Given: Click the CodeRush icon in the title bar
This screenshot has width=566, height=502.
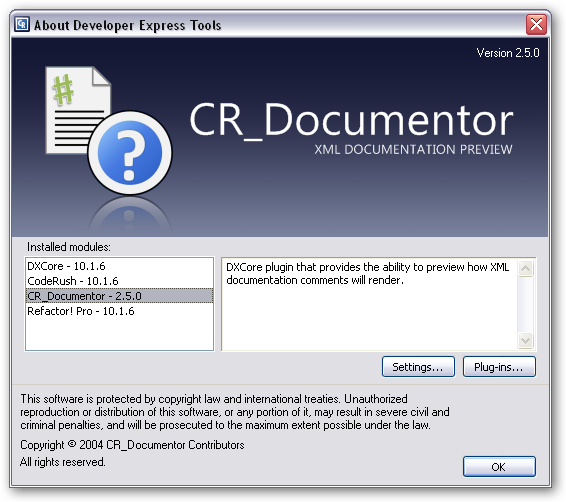Looking at the screenshot, I should tap(22, 24).
